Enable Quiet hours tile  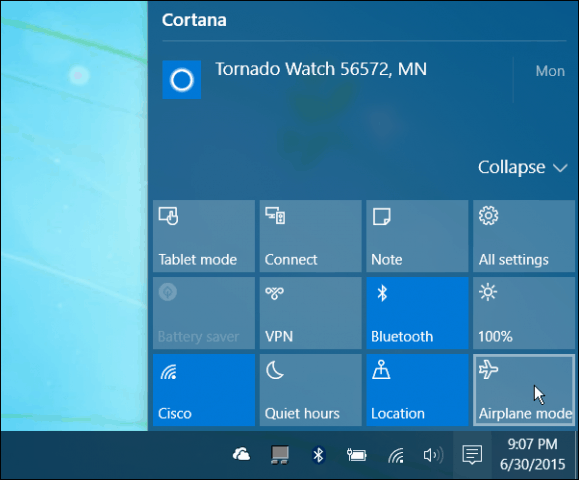click(x=311, y=390)
